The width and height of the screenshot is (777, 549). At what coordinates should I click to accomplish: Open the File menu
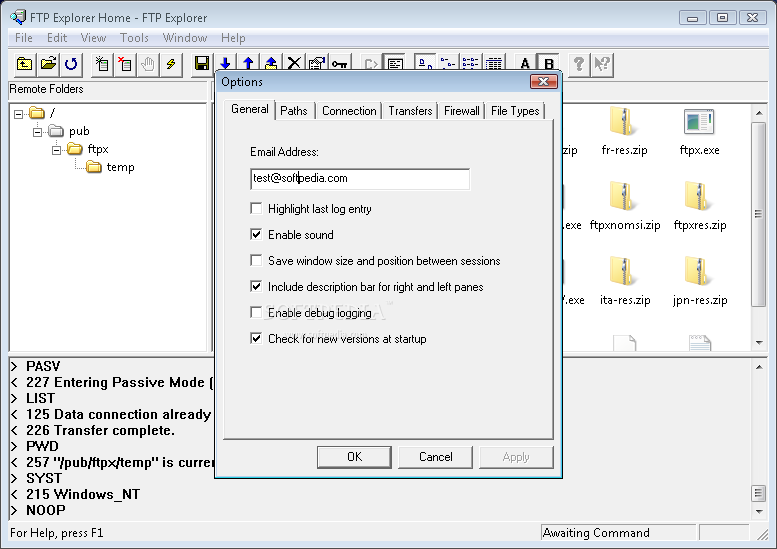point(23,38)
